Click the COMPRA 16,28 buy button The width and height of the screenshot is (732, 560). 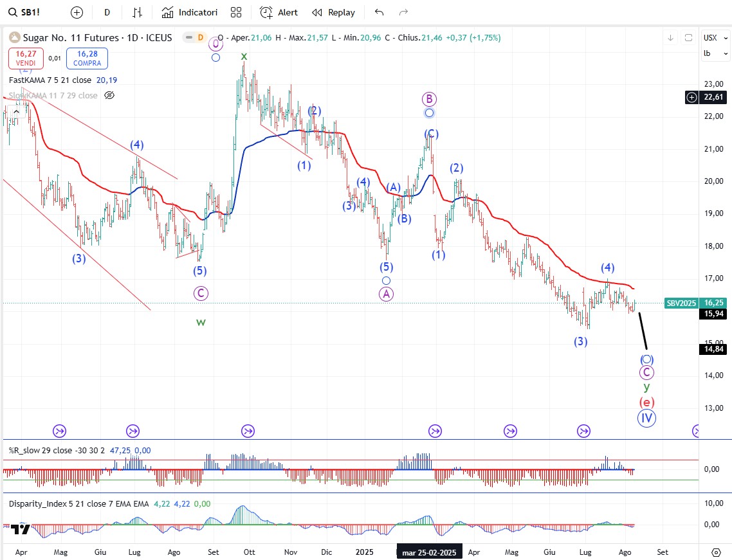[87, 59]
